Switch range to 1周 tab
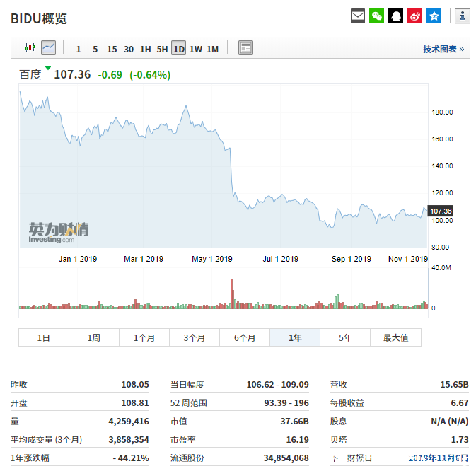Screen dimensions: 476x476 (94, 337)
